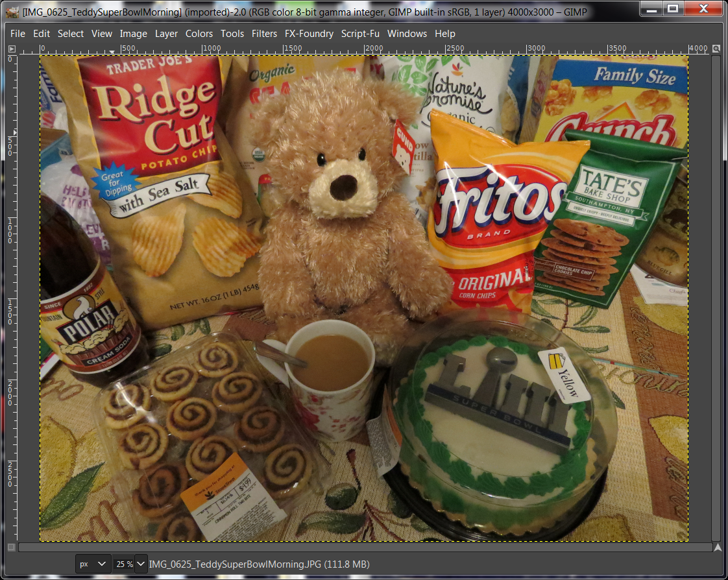Open the File menu
This screenshot has height=580, width=728.
coord(18,34)
